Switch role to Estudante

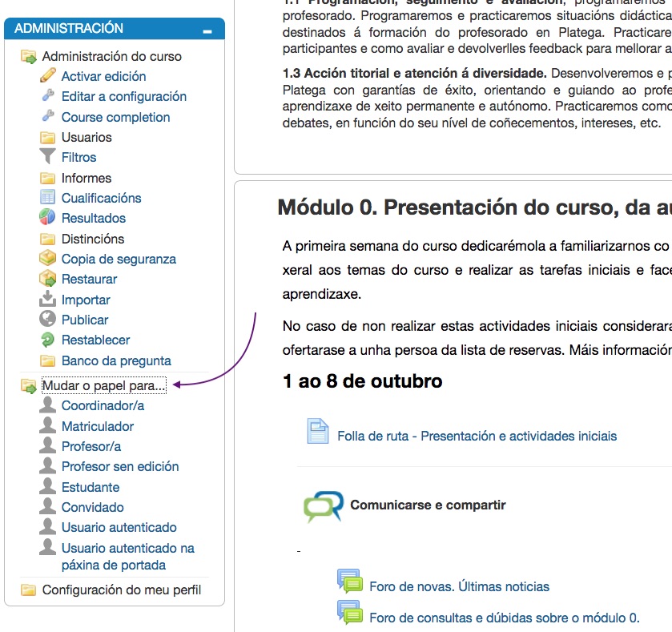tap(90, 487)
